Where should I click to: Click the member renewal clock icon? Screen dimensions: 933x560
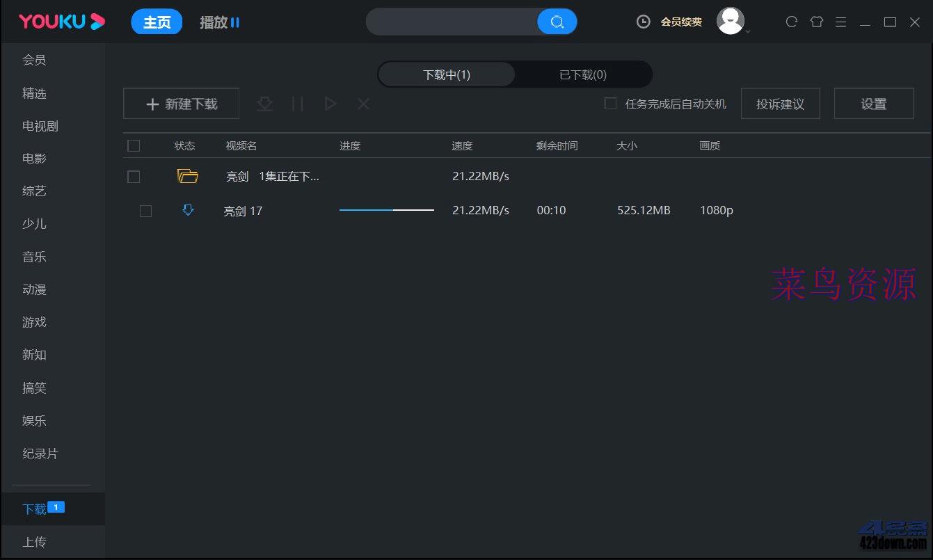click(642, 22)
